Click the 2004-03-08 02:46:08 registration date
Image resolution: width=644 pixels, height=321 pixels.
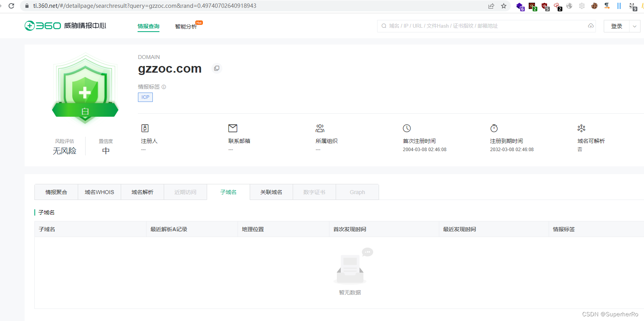tap(425, 150)
